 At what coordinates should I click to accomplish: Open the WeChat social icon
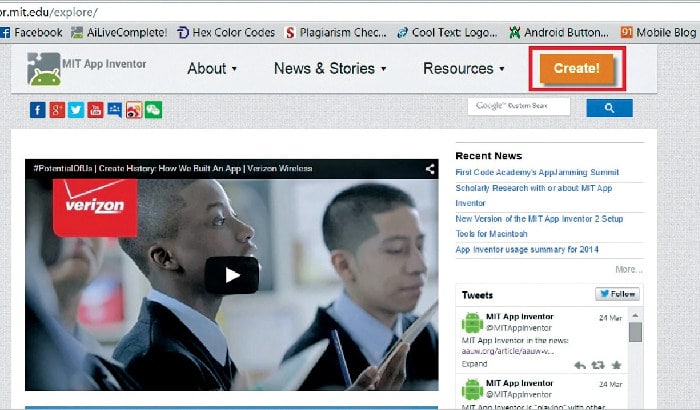tap(153, 110)
